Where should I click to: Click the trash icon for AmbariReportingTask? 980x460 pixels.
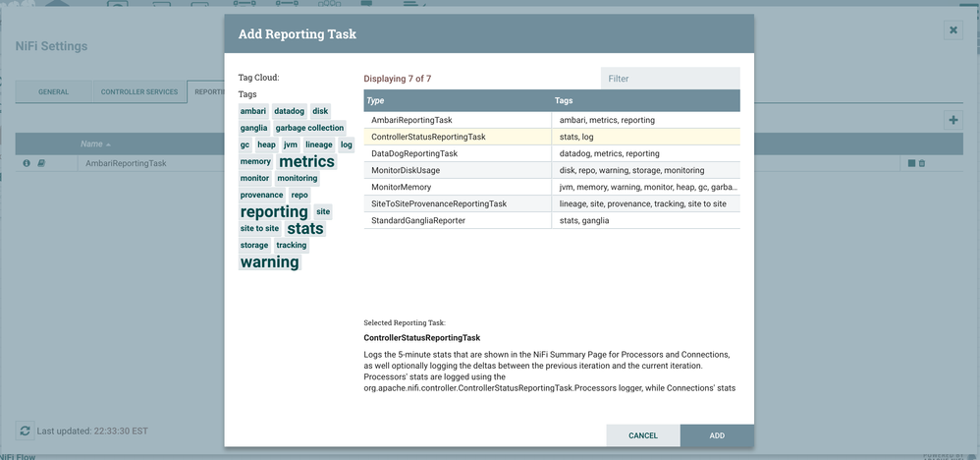click(922, 163)
